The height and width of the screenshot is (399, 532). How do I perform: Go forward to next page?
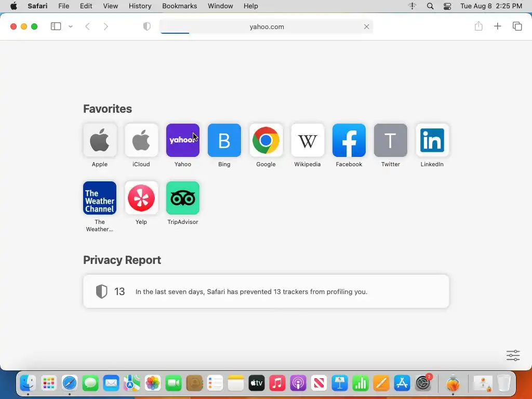point(106,26)
